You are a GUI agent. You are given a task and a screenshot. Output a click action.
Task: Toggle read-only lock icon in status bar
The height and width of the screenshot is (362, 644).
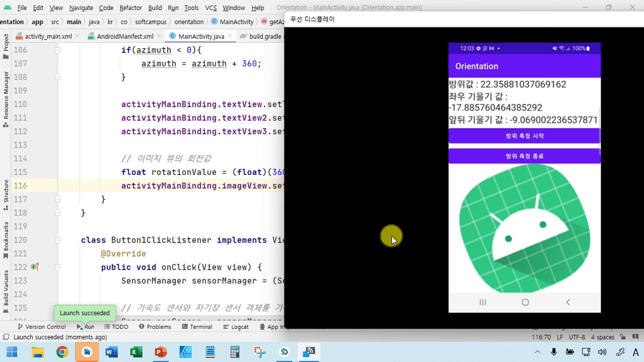[623, 337]
